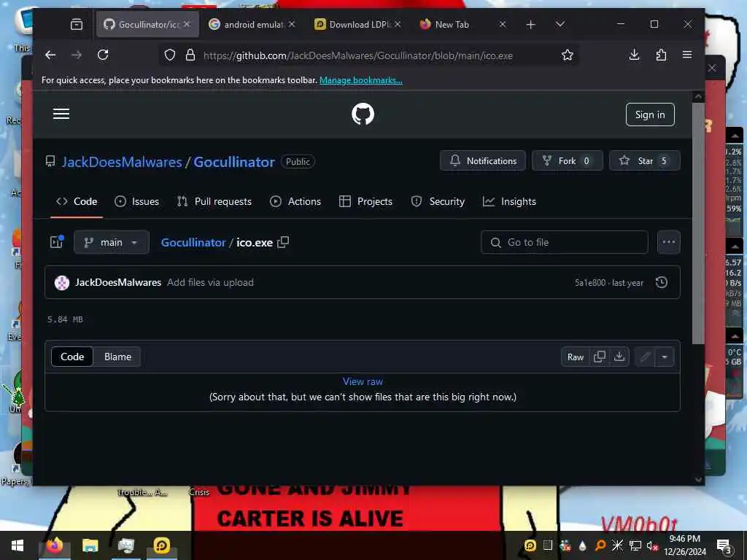This screenshot has height=560, width=747.
Task: Click the View raw link
Action: 363,381
